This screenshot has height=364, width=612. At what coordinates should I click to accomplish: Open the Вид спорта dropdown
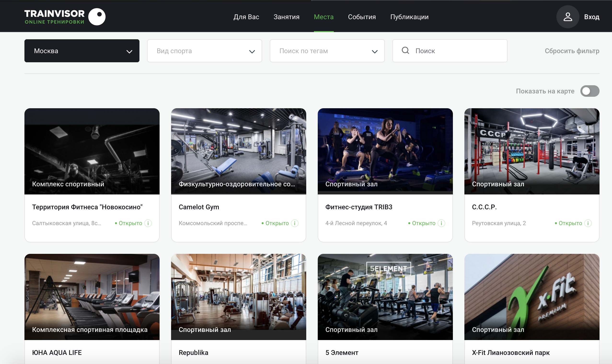click(x=204, y=51)
